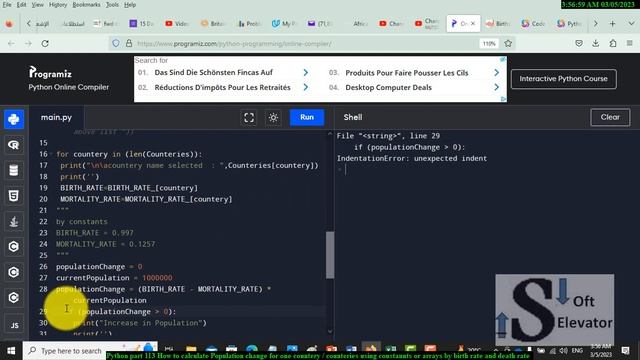
Task: Reload the current page
Action: coord(45,43)
